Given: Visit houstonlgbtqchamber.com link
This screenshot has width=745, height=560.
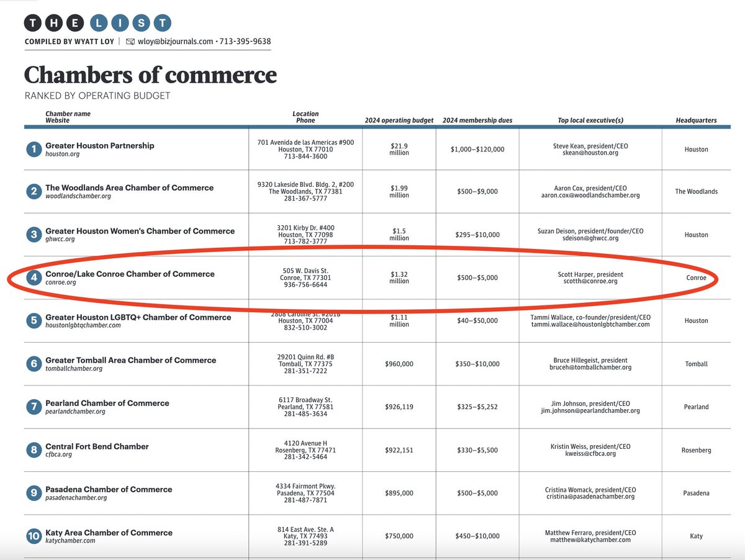Looking at the screenshot, I should (83, 325).
